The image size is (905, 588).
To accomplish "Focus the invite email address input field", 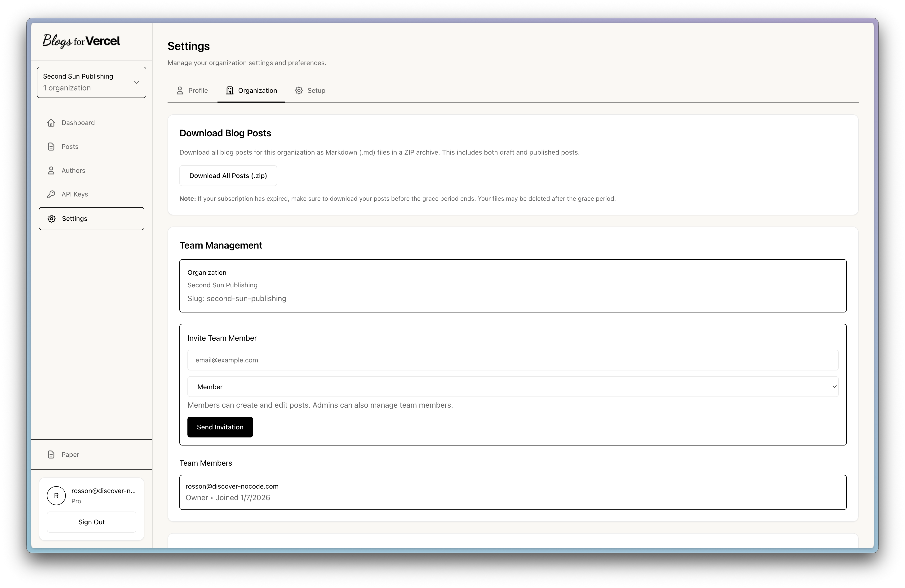I will pyautogui.click(x=513, y=360).
